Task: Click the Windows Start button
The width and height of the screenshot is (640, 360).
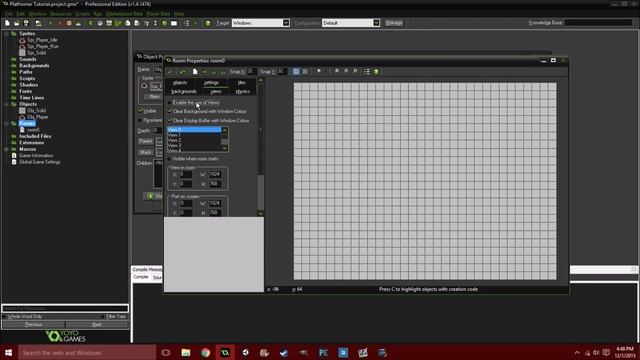Action: pos(9,353)
